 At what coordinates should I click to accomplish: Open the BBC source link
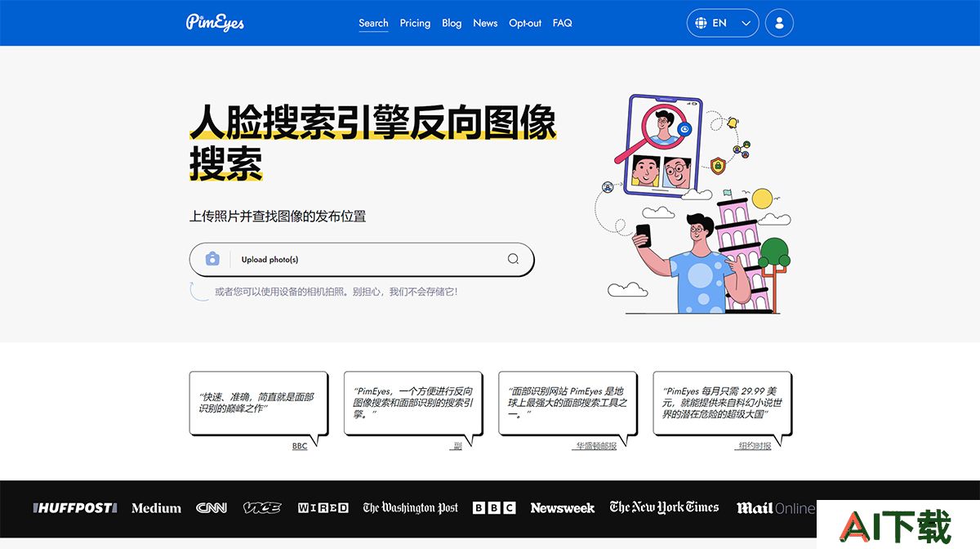(x=300, y=446)
